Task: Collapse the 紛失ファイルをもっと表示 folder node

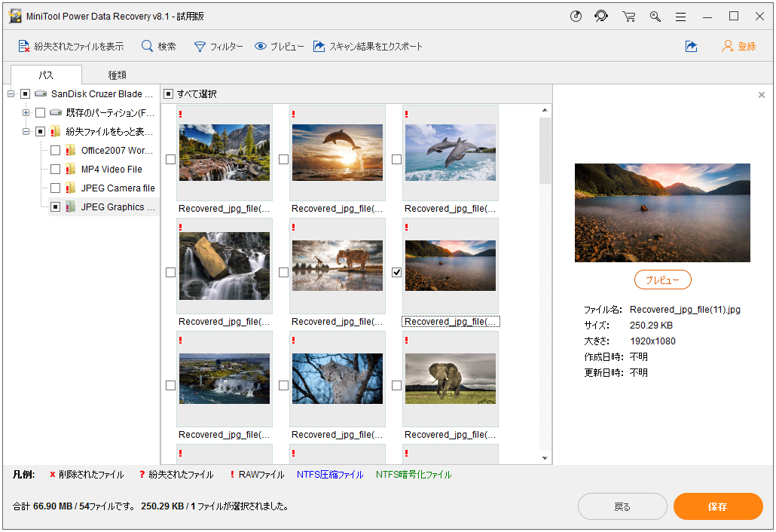Action: (x=26, y=132)
